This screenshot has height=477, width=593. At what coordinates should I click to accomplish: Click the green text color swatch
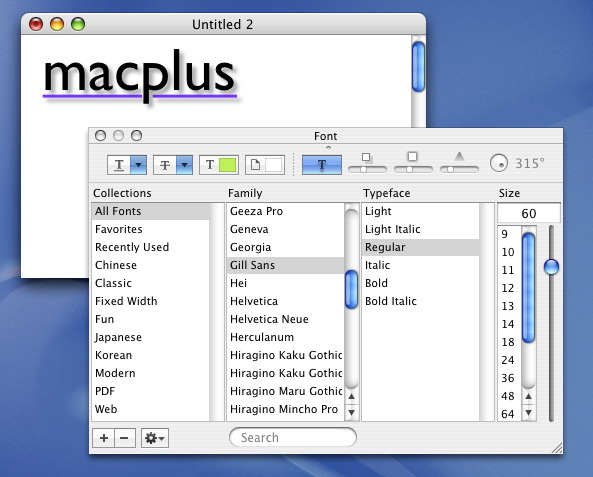[228, 165]
